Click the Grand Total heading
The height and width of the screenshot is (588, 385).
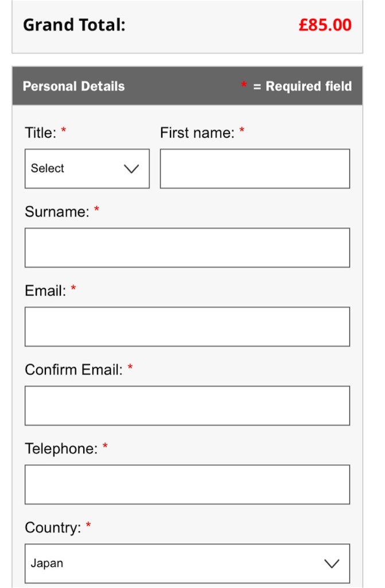click(74, 25)
